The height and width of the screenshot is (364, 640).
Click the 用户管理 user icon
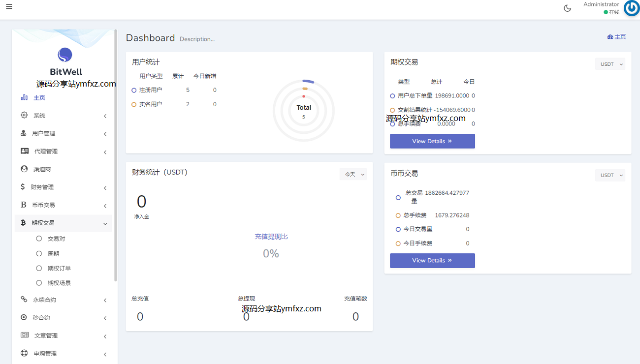(x=24, y=133)
